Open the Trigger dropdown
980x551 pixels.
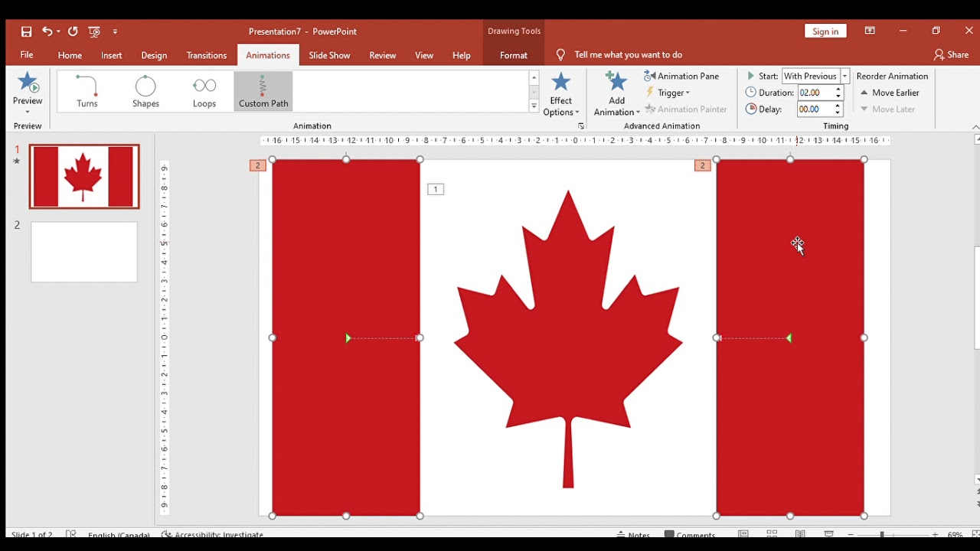coord(668,93)
